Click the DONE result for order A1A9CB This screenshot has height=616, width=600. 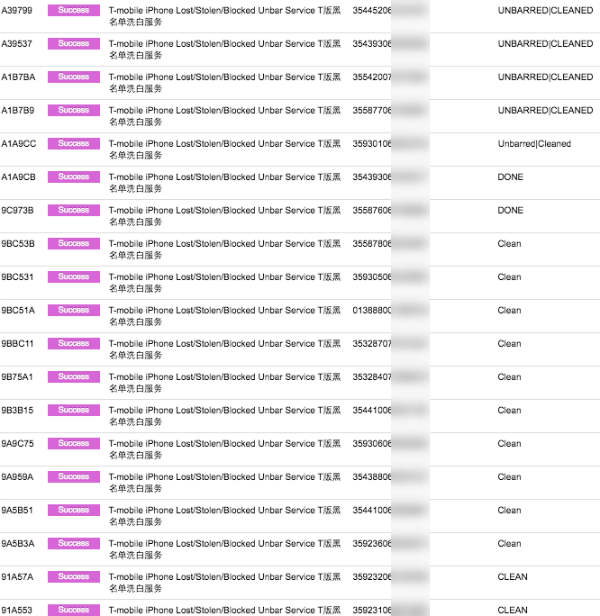tap(510, 177)
